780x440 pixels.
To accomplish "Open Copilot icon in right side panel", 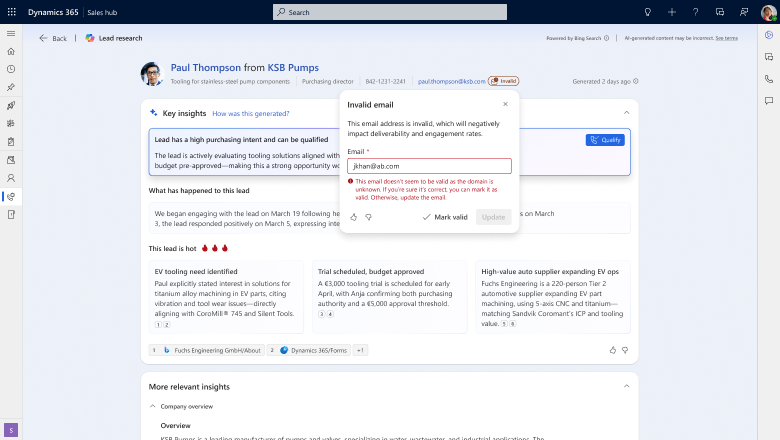I will pyautogui.click(x=768, y=35).
